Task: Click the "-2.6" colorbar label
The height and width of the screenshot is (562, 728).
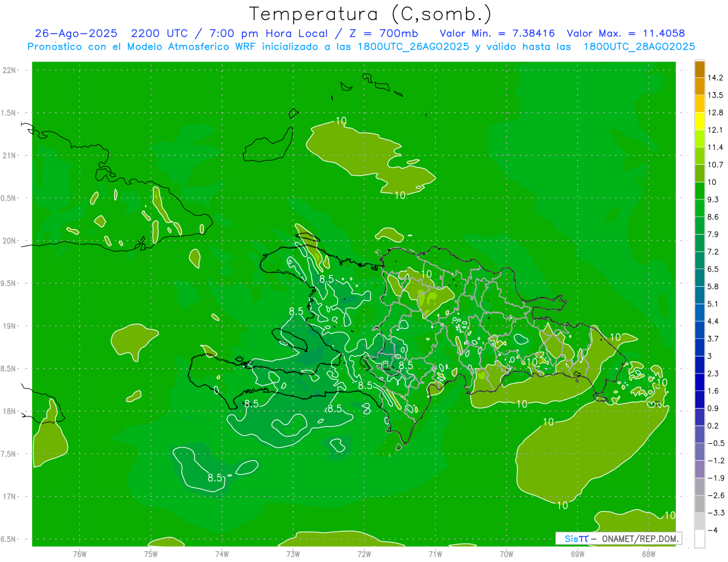Action: [716, 495]
